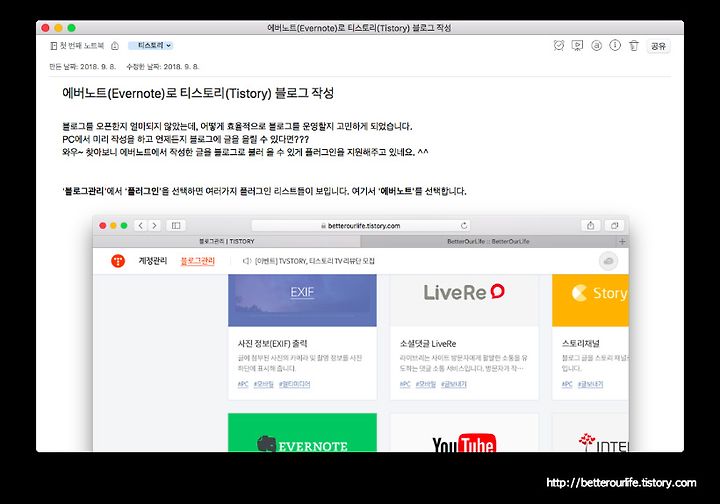
Task: Open the annotate note icon
Action: pyautogui.click(x=596, y=45)
